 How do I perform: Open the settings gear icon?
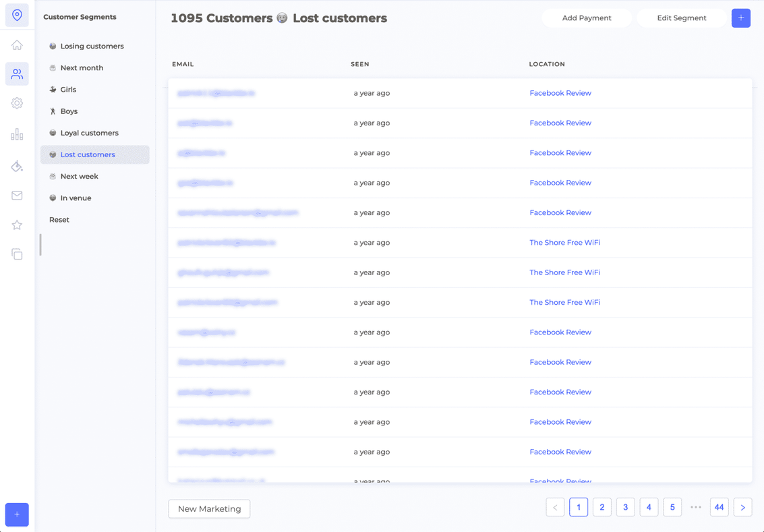17,103
